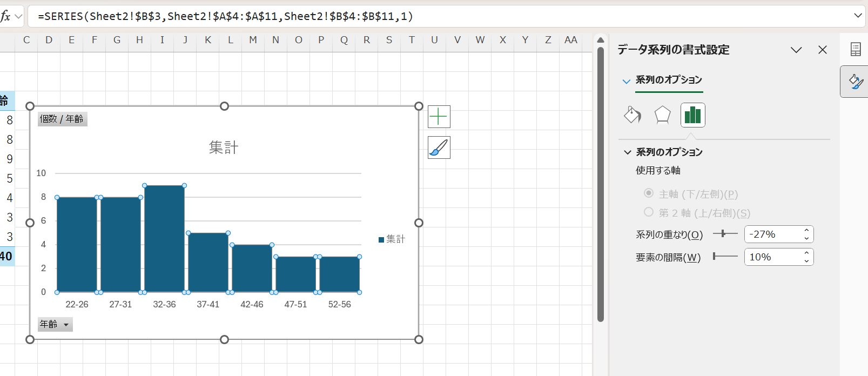The width and height of the screenshot is (868, 376).
Task: Click the fx insert function icon
Action: [6, 16]
